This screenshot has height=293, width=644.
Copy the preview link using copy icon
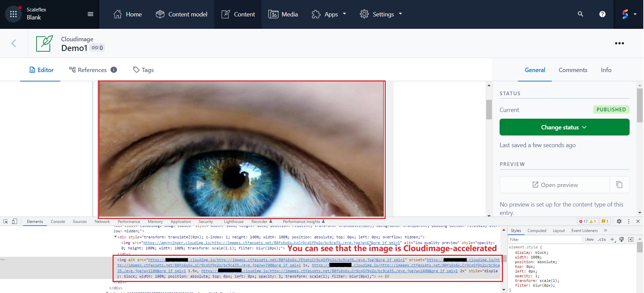(619, 185)
